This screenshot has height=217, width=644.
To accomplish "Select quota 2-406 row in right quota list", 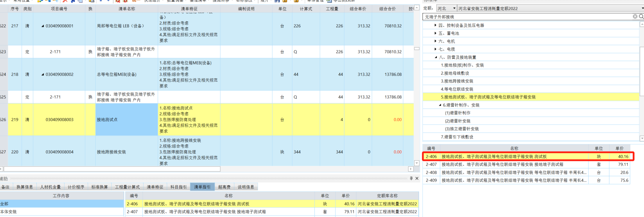I will coord(526,156).
